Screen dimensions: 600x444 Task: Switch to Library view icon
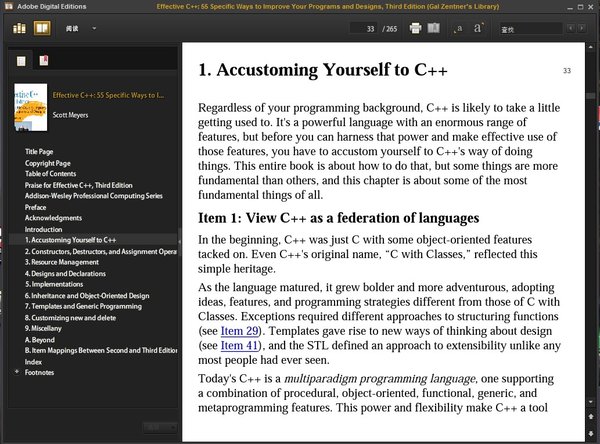(19, 28)
